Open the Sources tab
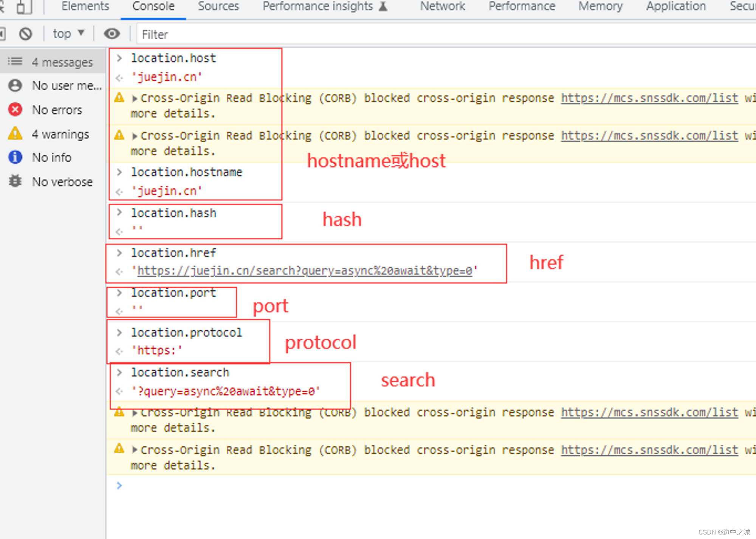756x539 pixels. pos(218,6)
